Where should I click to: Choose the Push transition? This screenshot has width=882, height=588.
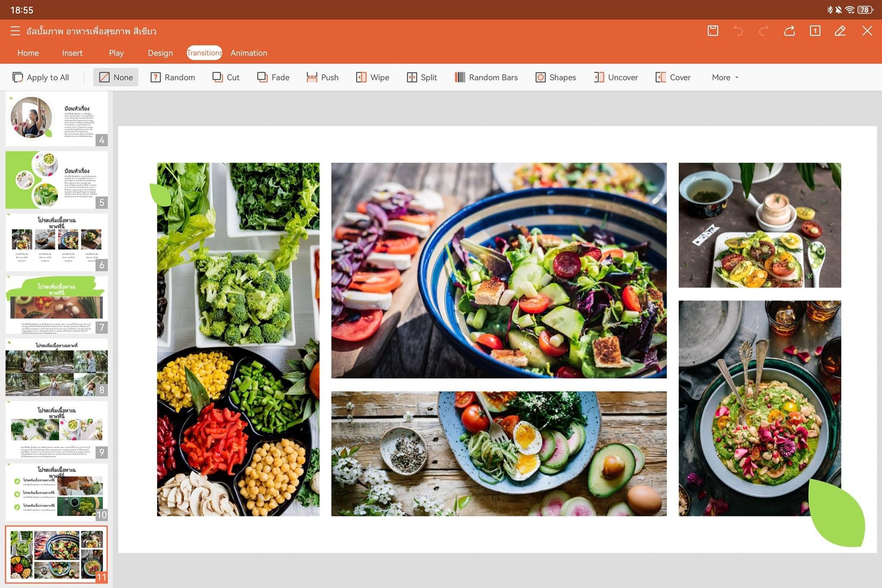(323, 78)
